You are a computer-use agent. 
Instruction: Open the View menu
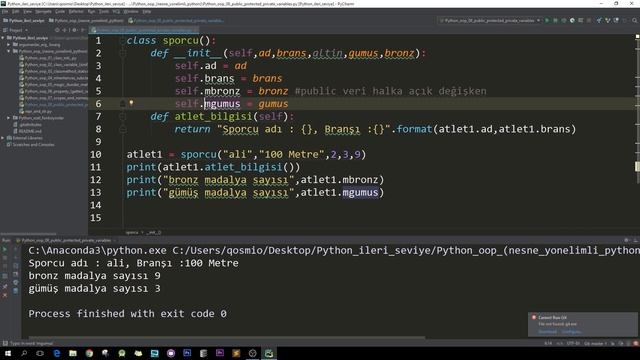coord(27,11)
